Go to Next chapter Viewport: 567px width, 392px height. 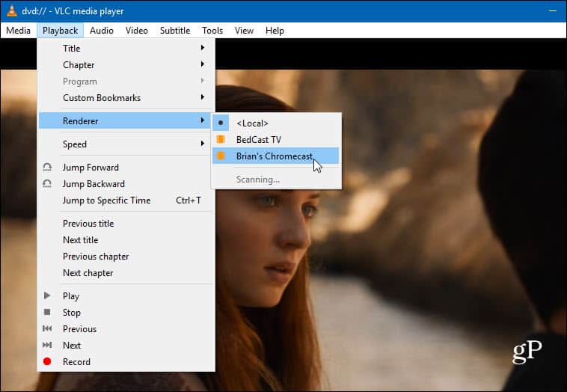coord(126,272)
